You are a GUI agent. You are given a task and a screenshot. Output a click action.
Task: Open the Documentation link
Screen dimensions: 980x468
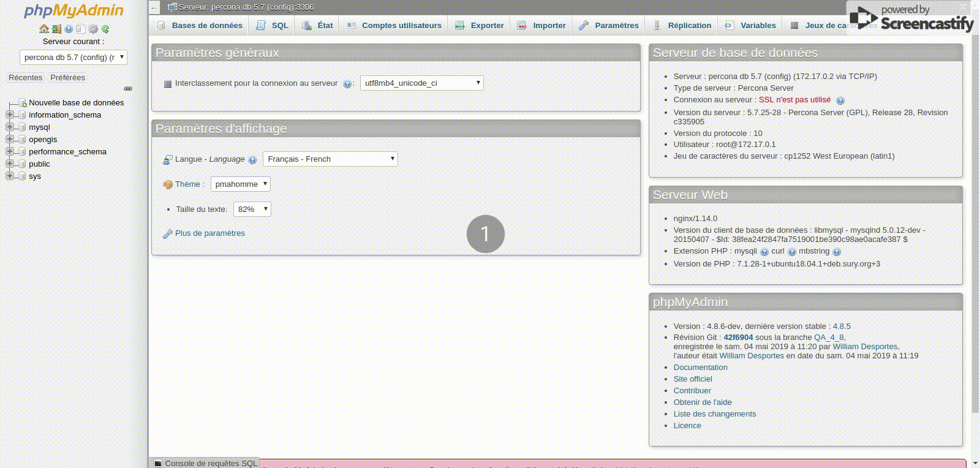(701, 368)
